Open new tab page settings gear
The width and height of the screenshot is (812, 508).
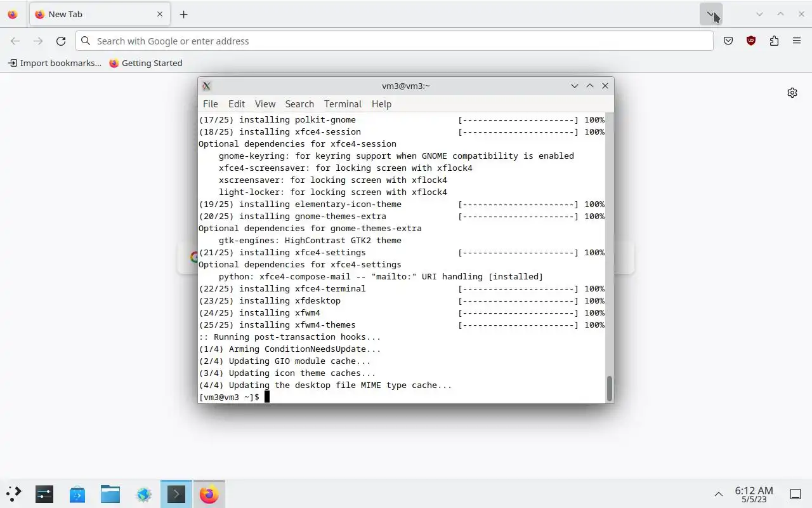pos(792,93)
